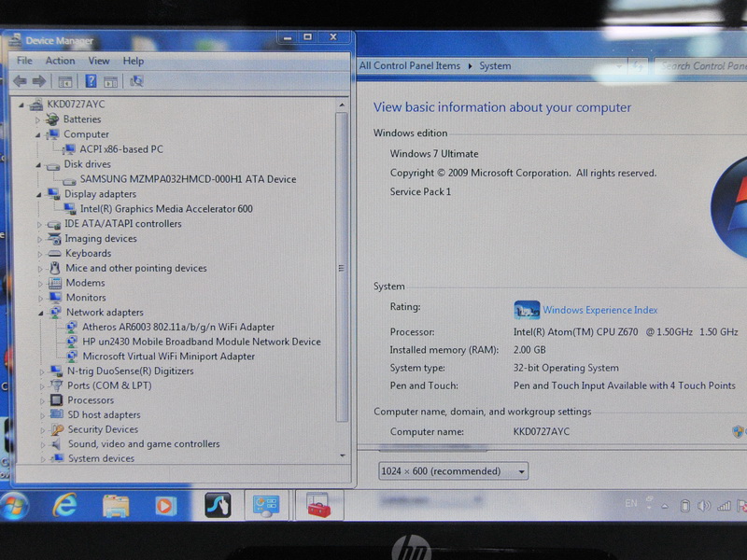Click the System breadcrumb in address bar
The height and width of the screenshot is (560, 747).
495,66
